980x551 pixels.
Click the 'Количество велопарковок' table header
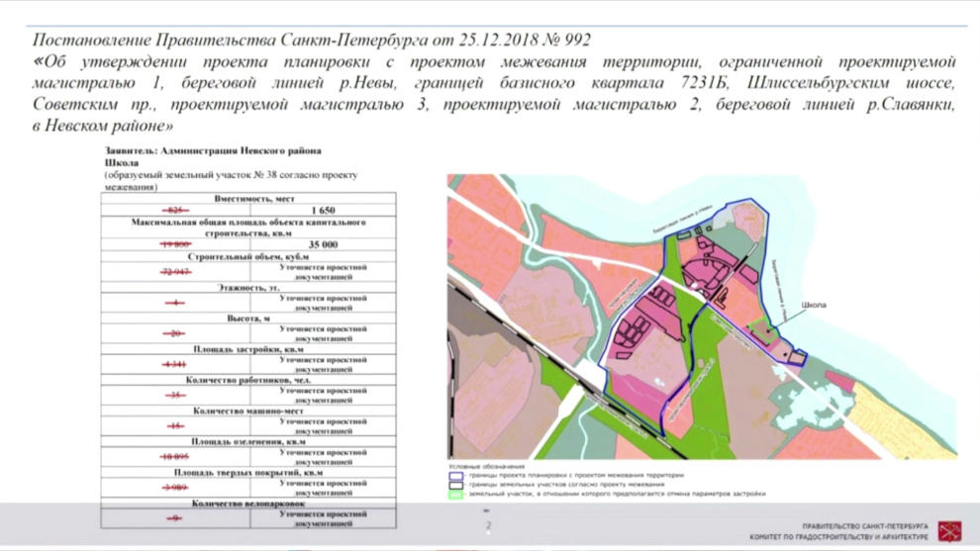click(248, 503)
